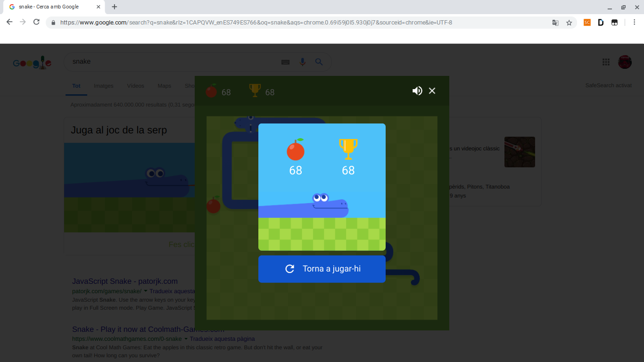Select the snake - Cerca amb Google tab
Viewport: 644px width, 362px height.
point(53,7)
